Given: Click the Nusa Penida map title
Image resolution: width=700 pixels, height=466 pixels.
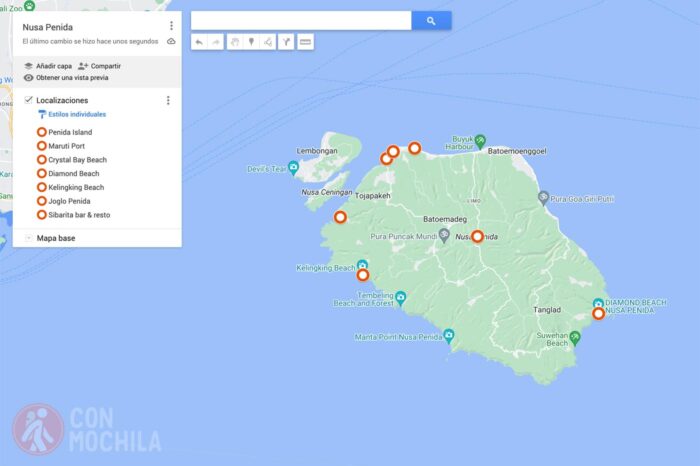Looking at the screenshot, I should click(x=48, y=27).
